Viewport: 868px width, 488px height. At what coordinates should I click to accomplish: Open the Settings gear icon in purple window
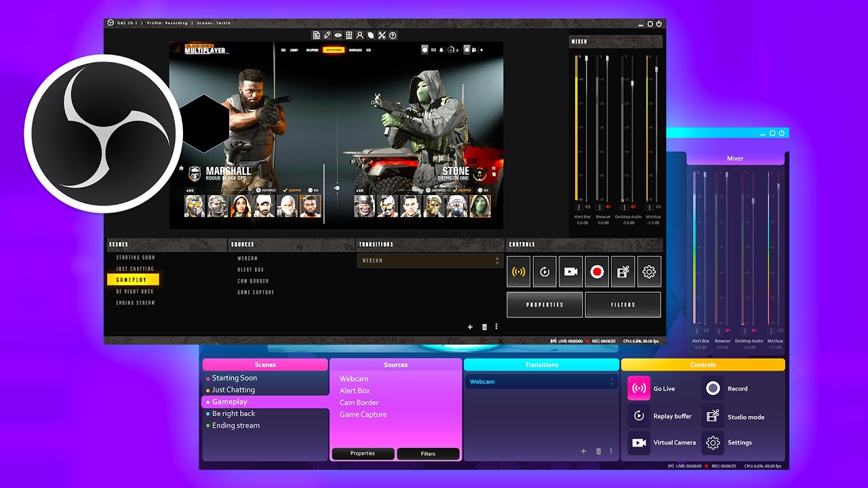tap(713, 443)
